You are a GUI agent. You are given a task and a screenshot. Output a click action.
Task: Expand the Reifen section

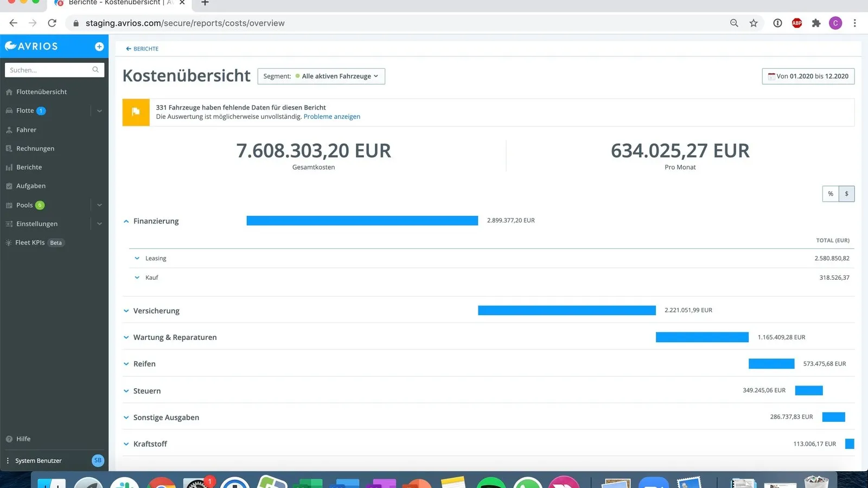(126, 364)
